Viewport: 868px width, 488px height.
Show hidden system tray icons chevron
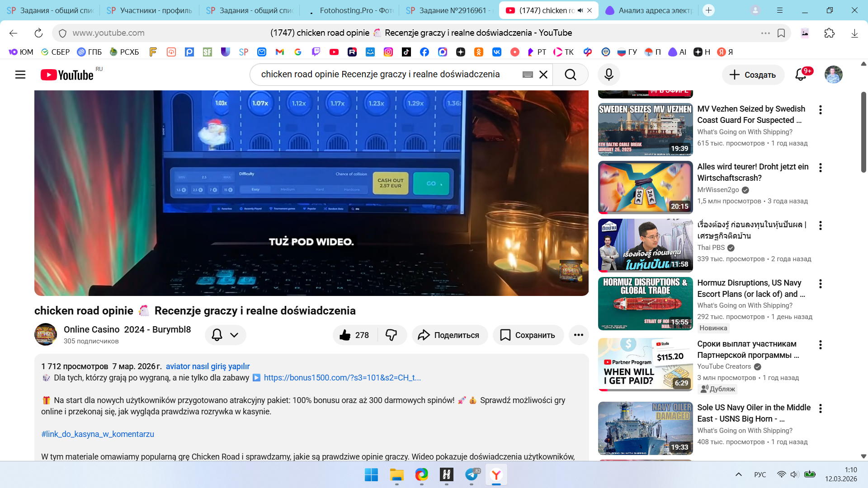738,474
